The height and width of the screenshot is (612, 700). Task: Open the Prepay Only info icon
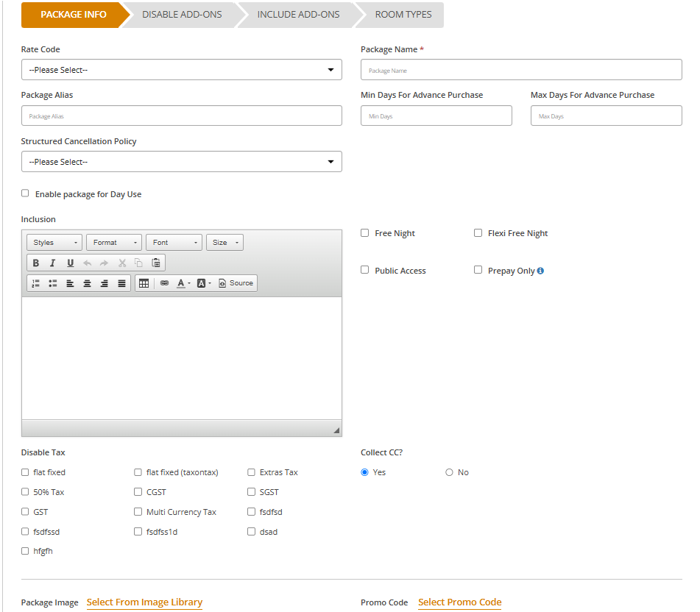point(540,271)
